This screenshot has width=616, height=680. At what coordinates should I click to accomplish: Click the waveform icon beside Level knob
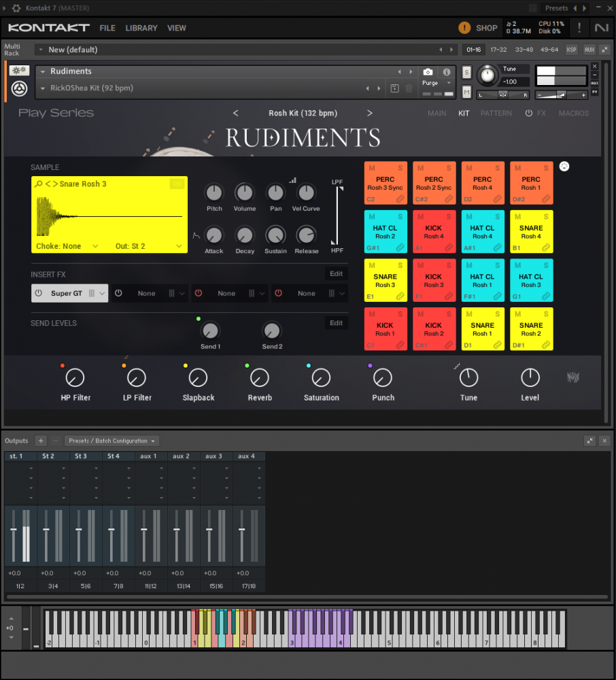[572, 377]
